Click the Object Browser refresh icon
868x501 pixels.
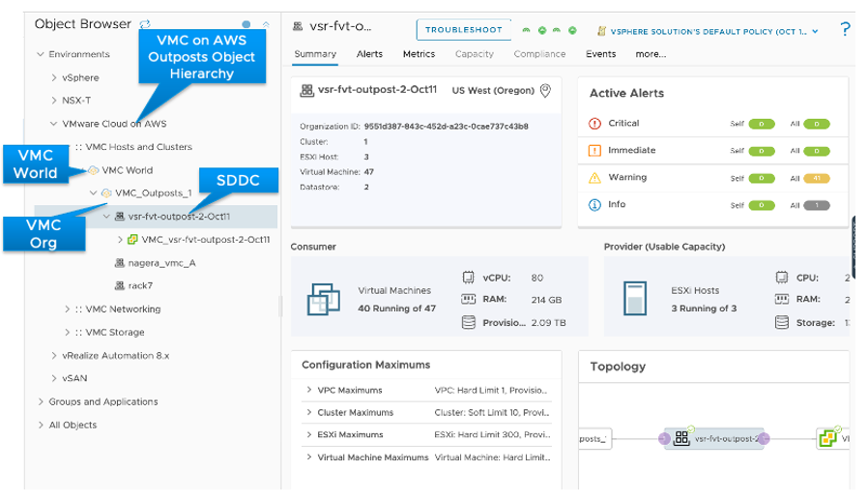click(145, 24)
